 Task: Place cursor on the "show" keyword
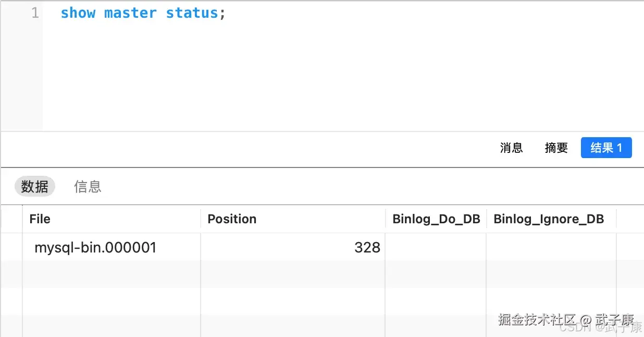[x=78, y=13]
